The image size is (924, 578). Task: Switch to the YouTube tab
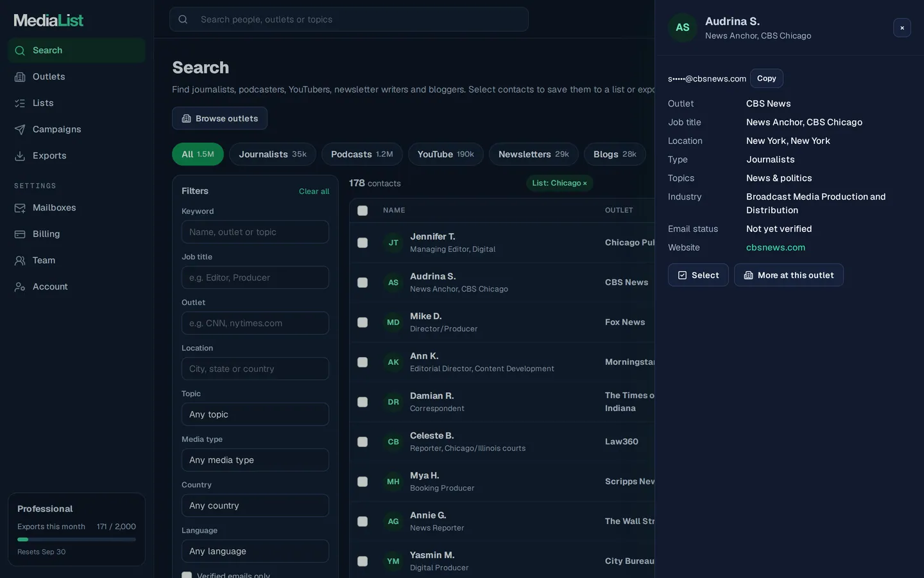446,154
